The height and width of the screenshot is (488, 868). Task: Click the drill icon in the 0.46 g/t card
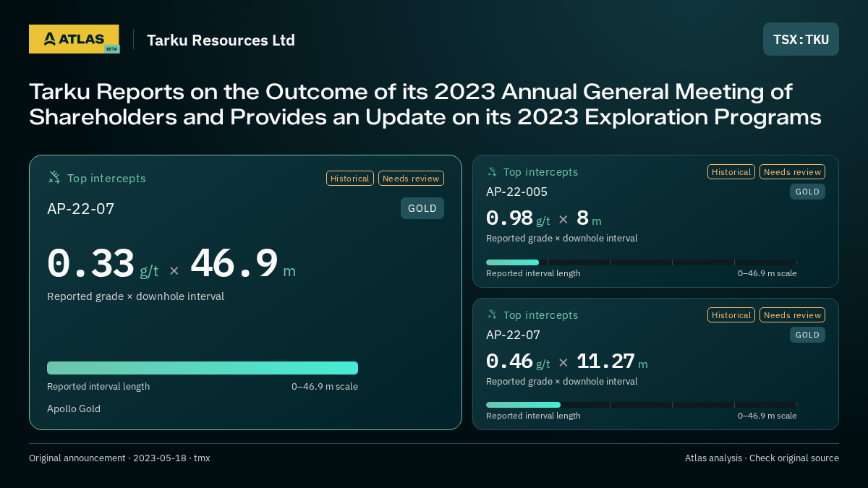[492, 314]
